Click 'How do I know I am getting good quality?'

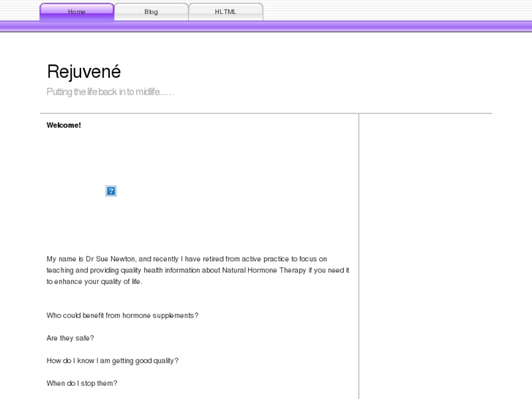[113, 361]
